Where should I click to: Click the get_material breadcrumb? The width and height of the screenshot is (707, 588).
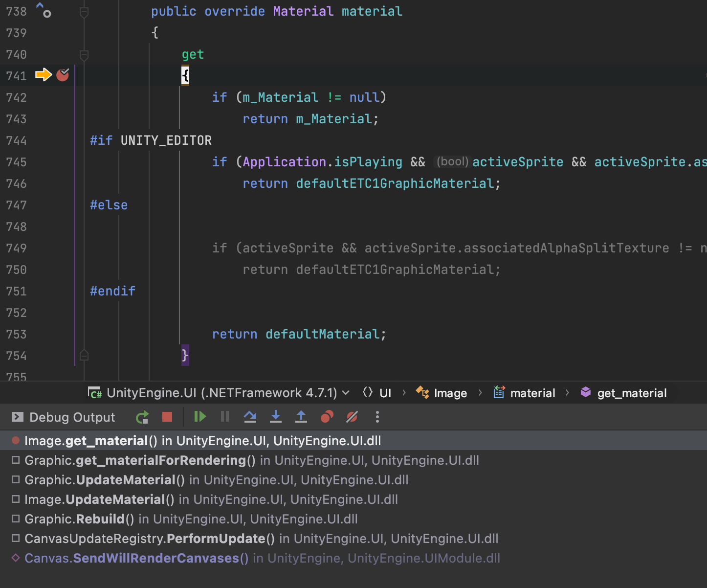(632, 393)
